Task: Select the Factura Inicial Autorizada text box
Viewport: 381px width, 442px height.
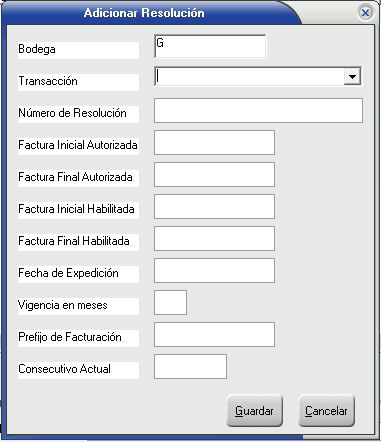Action: [214, 142]
